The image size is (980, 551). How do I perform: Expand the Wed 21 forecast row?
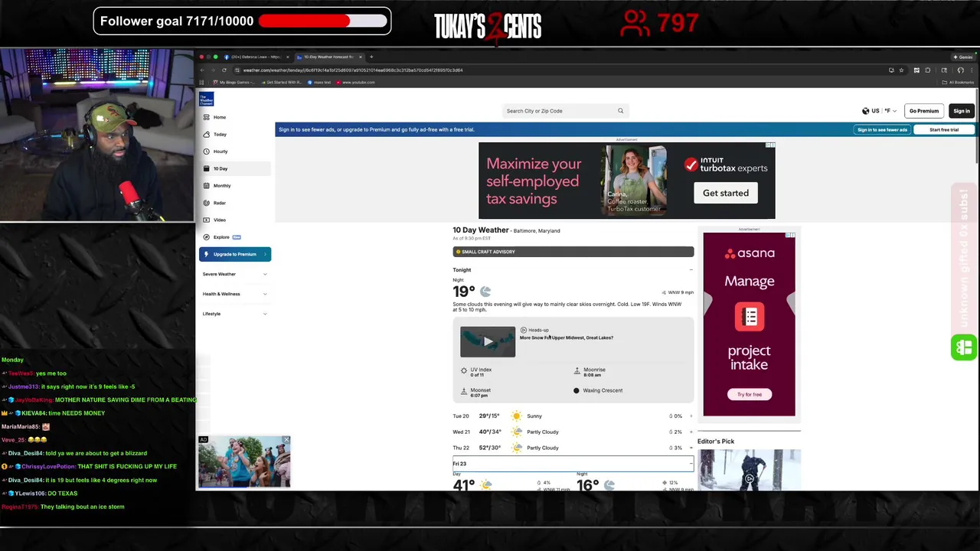click(x=573, y=432)
